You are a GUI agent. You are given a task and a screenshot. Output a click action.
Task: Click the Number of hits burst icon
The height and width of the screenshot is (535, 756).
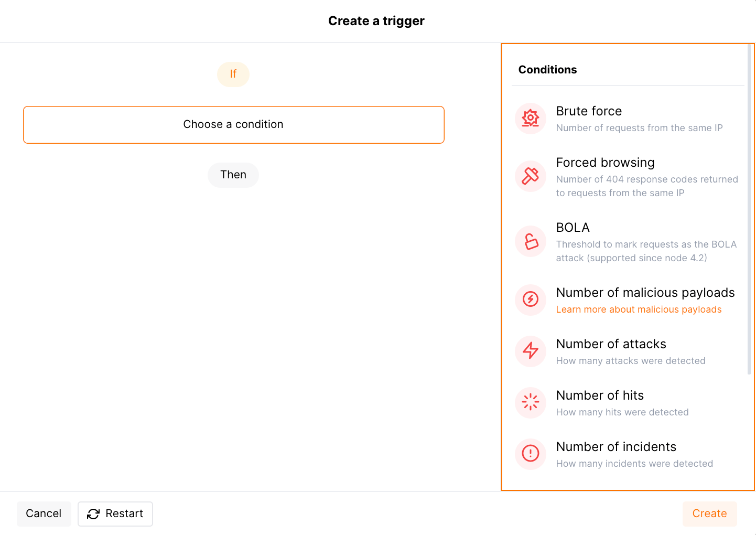(531, 402)
